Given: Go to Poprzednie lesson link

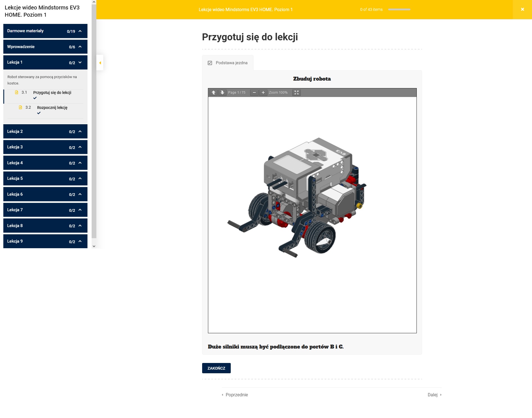Looking at the screenshot, I should tap(235, 395).
